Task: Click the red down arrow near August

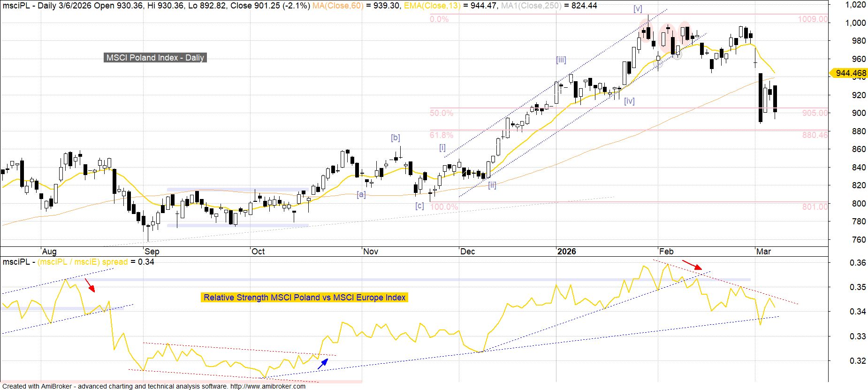Action: (x=90, y=285)
